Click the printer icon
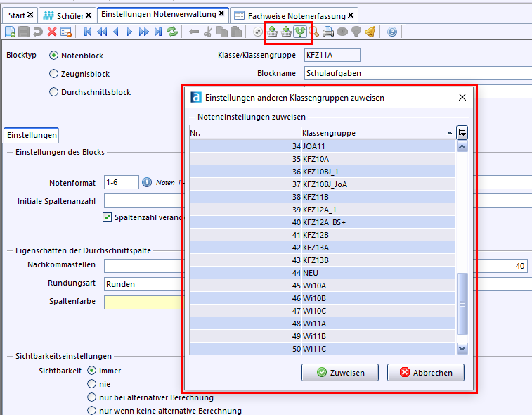Screen dimensions: 532x415 pyautogui.click(x=328, y=32)
